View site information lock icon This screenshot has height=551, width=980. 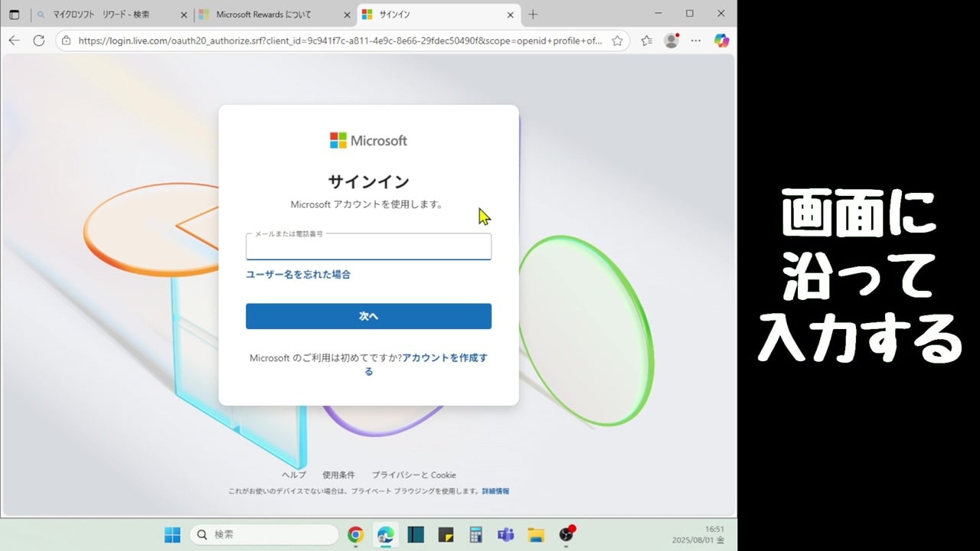point(67,41)
